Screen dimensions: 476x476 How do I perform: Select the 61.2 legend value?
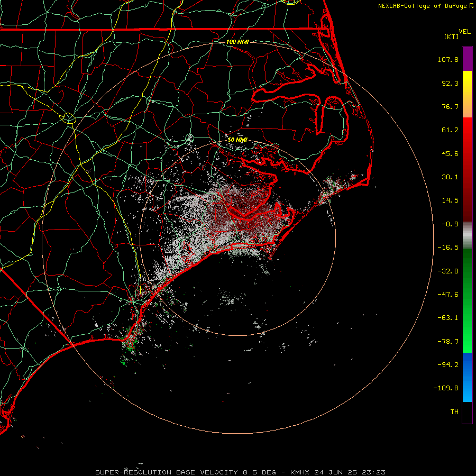(x=450, y=130)
